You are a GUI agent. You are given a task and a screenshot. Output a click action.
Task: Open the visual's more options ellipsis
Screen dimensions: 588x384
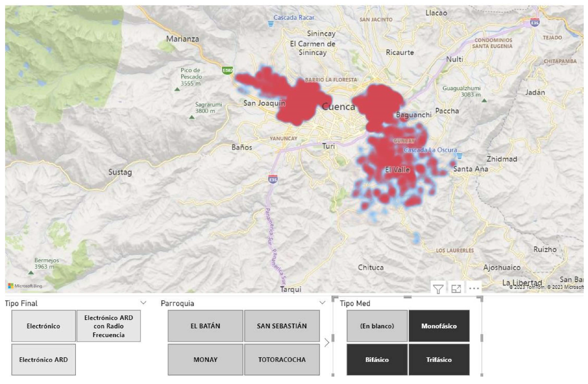[x=474, y=288]
